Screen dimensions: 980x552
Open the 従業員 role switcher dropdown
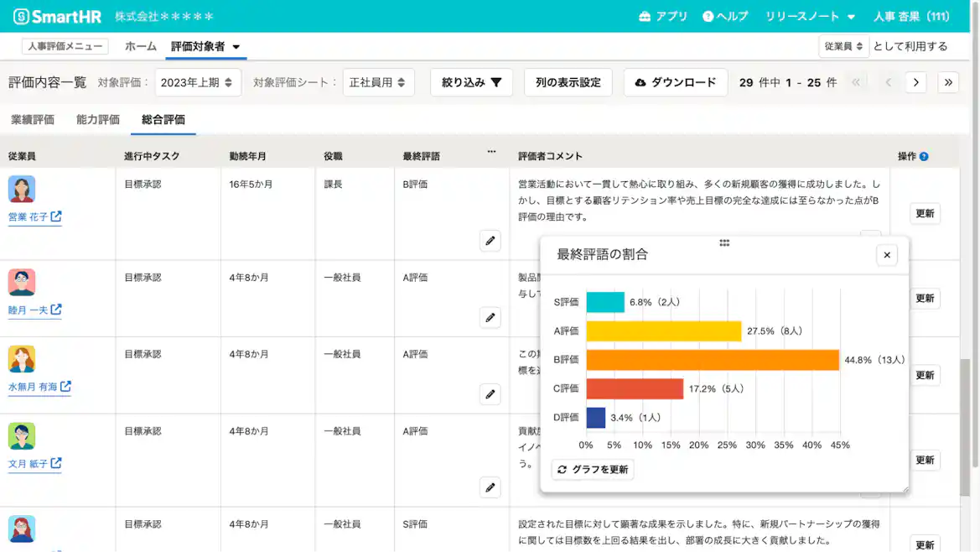(843, 46)
